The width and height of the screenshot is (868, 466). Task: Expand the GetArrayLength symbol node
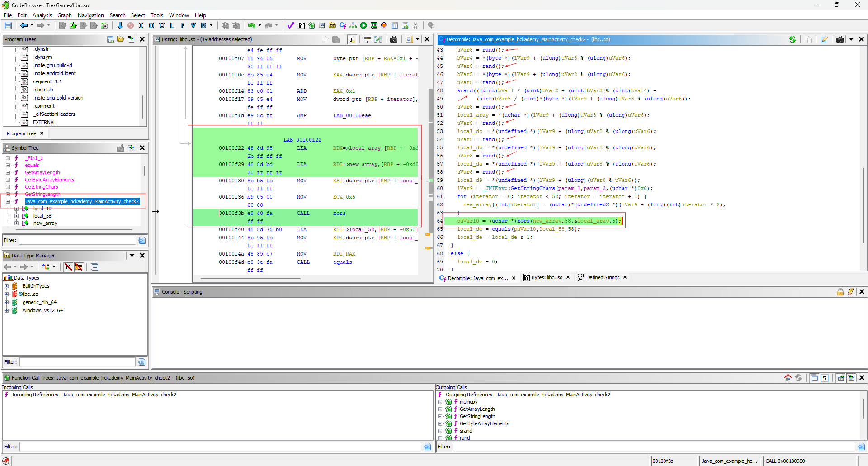8,172
